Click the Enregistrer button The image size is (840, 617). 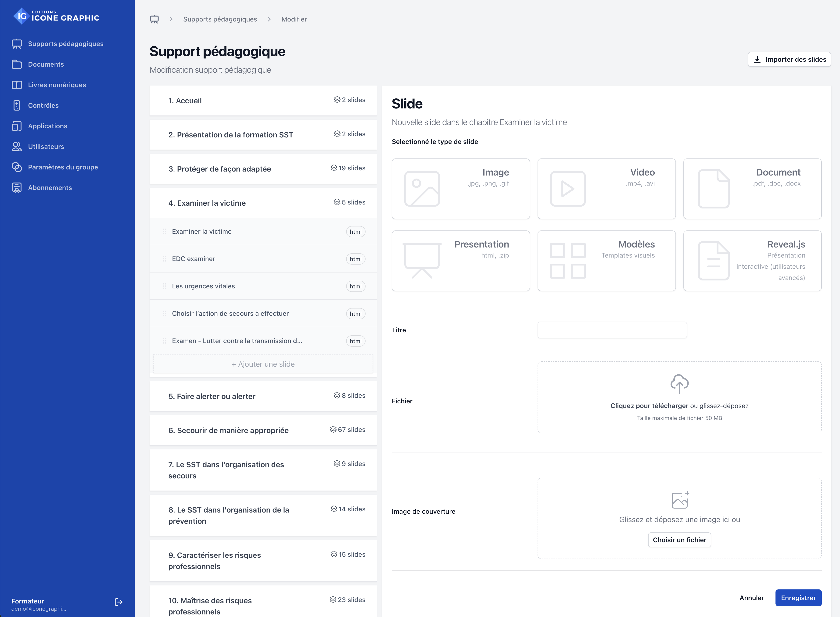[x=798, y=598]
